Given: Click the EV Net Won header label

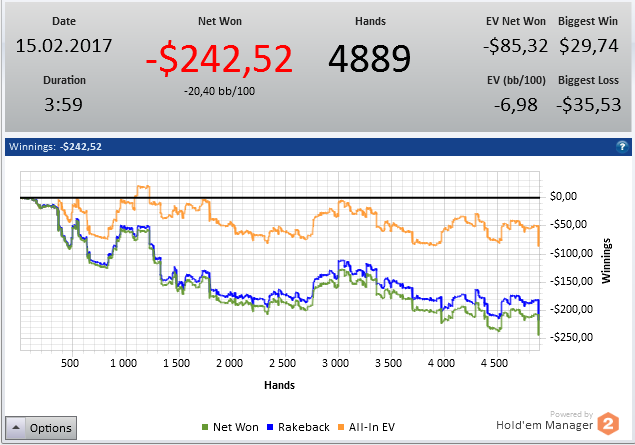Looking at the screenshot, I should [516, 21].
